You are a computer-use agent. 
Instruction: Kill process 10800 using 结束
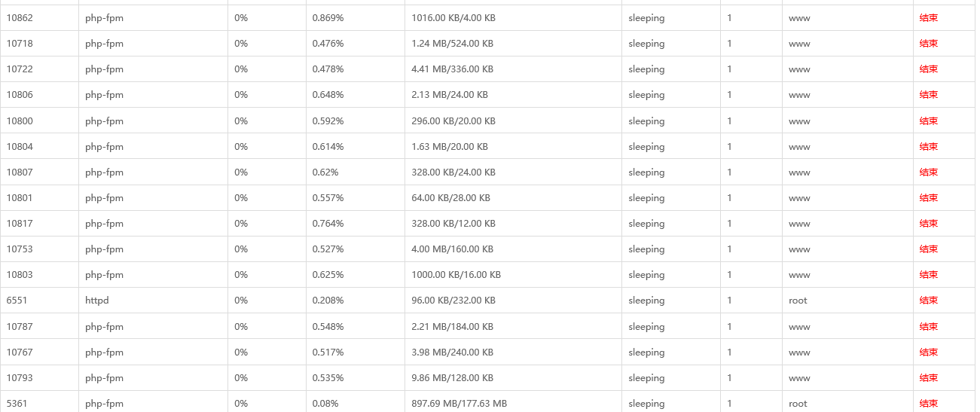[928, 121]
